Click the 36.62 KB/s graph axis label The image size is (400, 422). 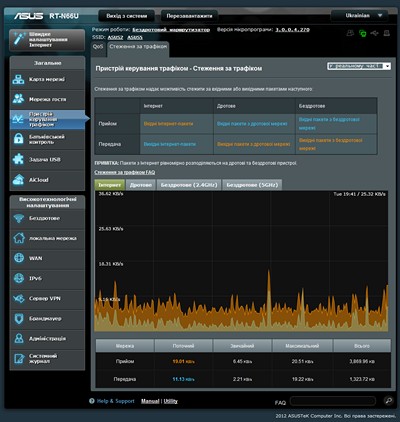[x=111, y=194]
